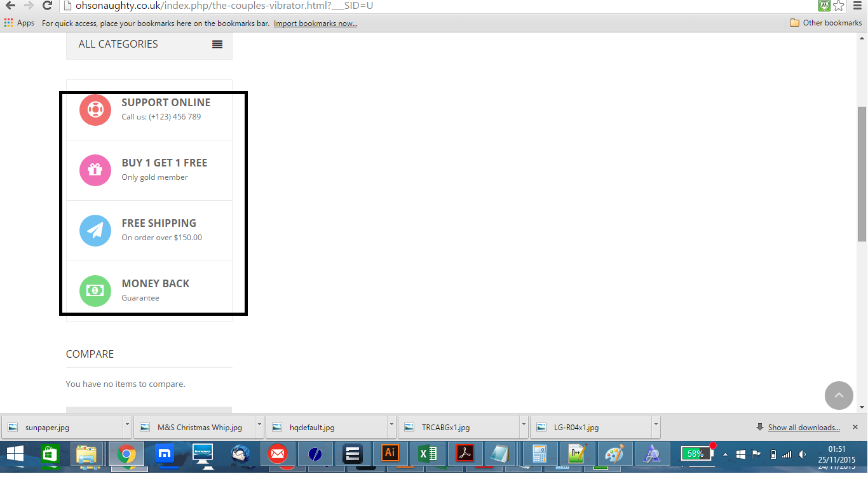This screenshot has height=488, width=868.
Task: Expand the All Categories menu toggle
Action: tap(217, 44)
